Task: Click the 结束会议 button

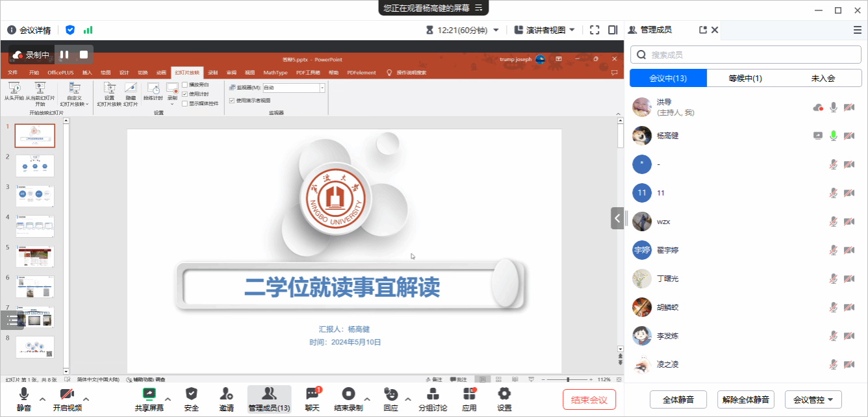Action: (589, 399)
